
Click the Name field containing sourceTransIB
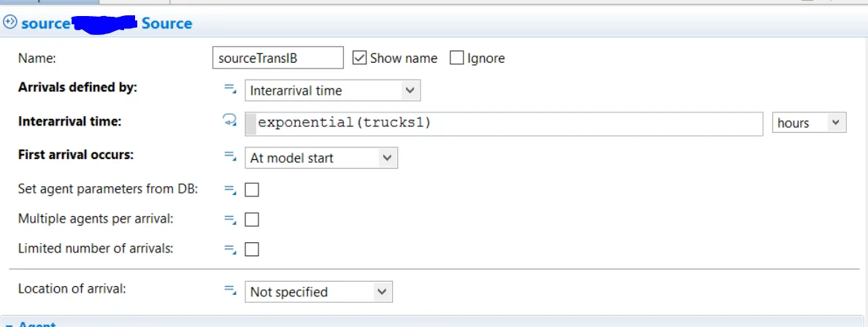tap(277, 58)
